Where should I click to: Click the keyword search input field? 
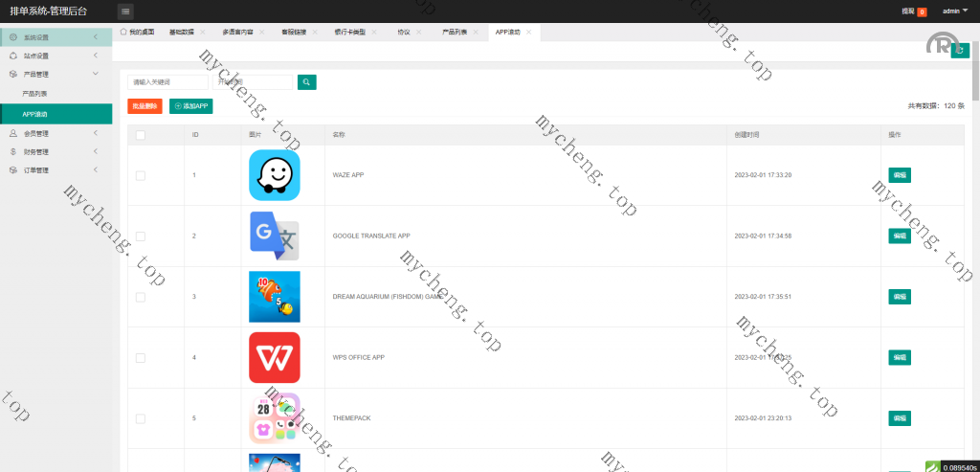tap(167, 82)
